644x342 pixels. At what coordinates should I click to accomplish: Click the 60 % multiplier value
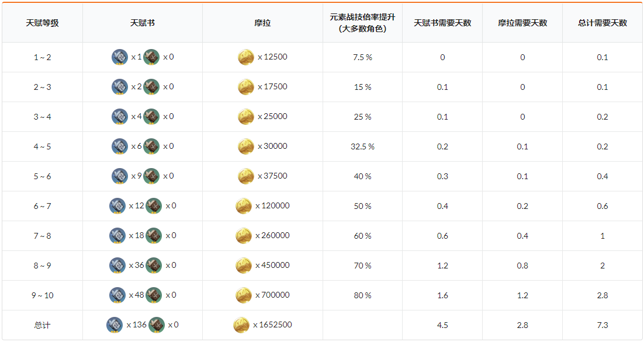362,236
